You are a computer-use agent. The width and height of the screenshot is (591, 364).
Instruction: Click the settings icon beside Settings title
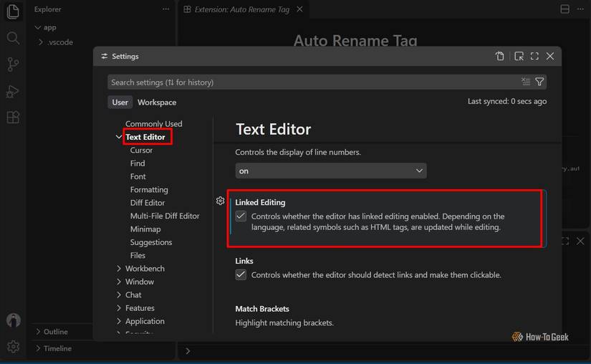click(105, 56)
